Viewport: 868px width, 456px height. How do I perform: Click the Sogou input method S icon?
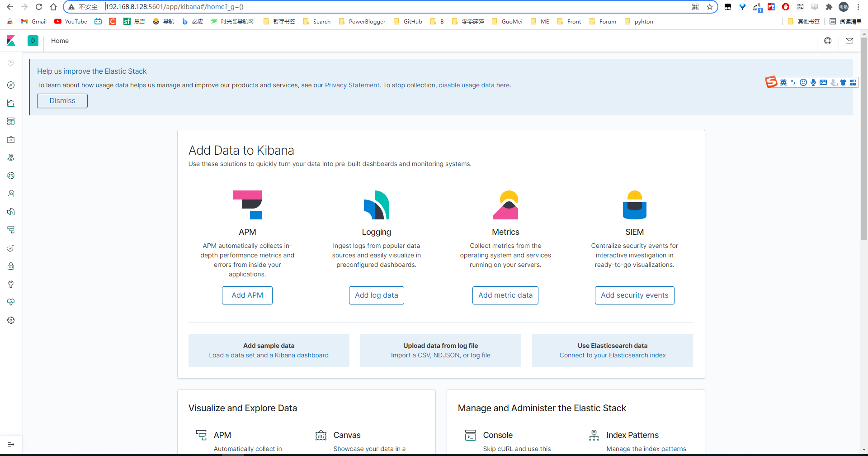tap(771, 82)
